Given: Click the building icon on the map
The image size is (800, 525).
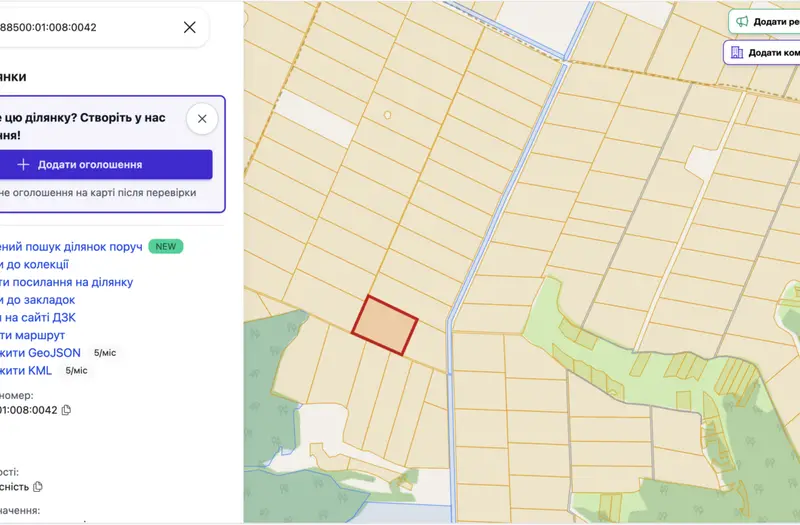Looking at the screenshot, I should click(x=737, y=53).
